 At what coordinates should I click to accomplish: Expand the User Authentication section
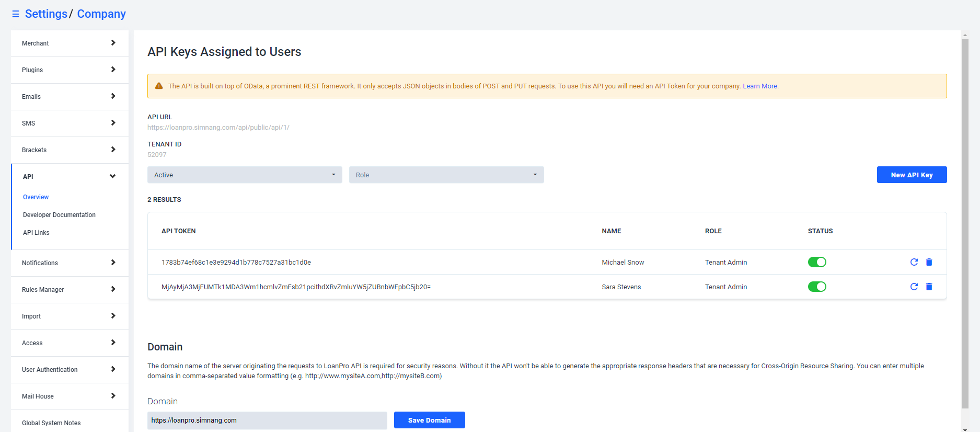point(70,370)
